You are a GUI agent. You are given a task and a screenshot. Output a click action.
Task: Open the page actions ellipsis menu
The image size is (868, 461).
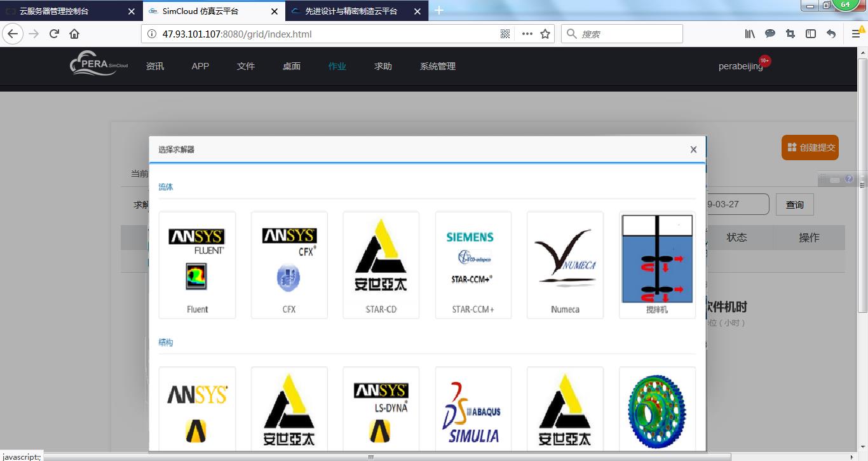(x=527, y=34)
